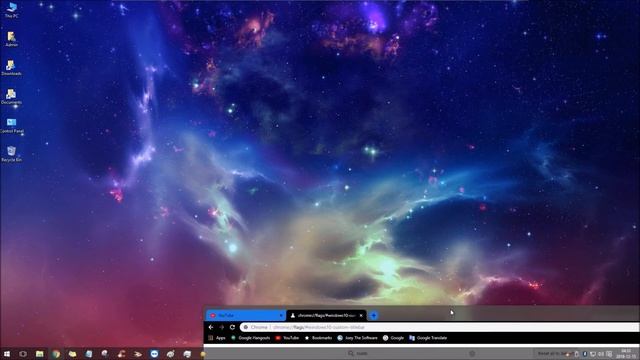Viewport: 640px width, 360px height.
Task: Open the Google Translate bookmark
Action: point(428,338)
